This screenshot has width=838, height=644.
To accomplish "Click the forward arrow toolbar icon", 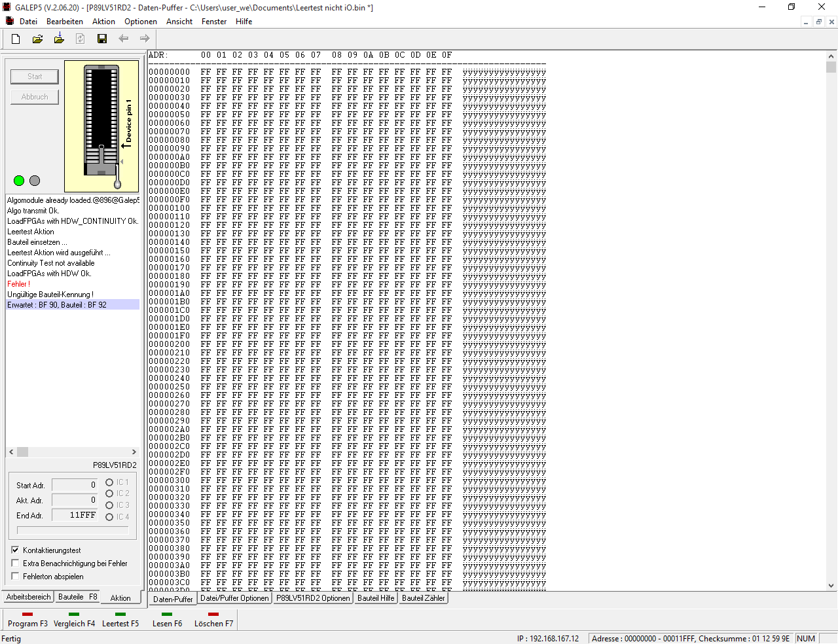I will [x=145, y=39].
